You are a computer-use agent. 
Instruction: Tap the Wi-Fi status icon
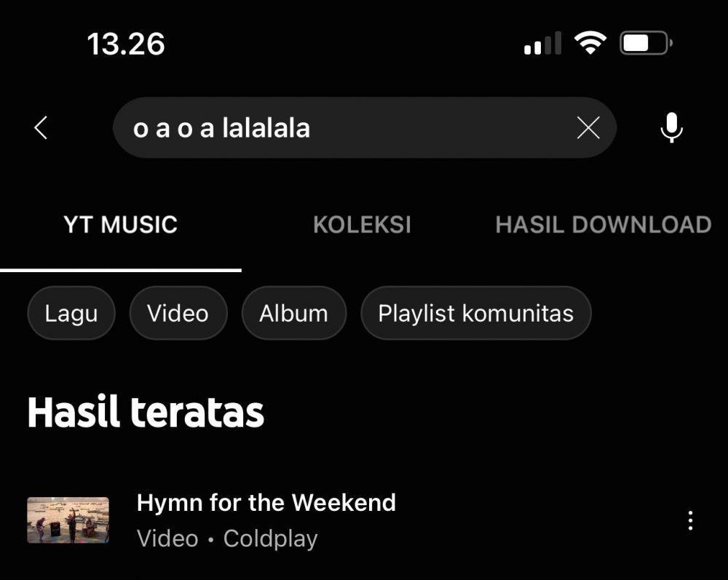coord(590,43)
